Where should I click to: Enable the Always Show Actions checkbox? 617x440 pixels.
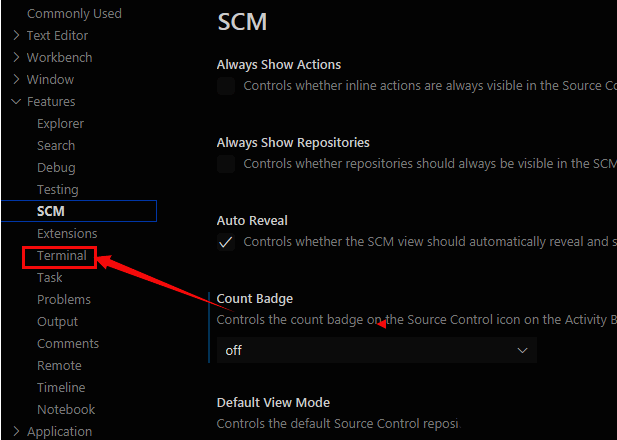coord(227,86)
